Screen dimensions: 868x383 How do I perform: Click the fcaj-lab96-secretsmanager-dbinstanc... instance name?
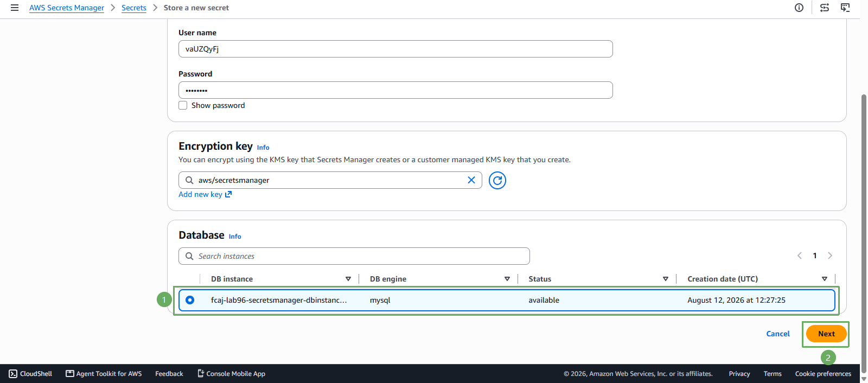point(279,300)
